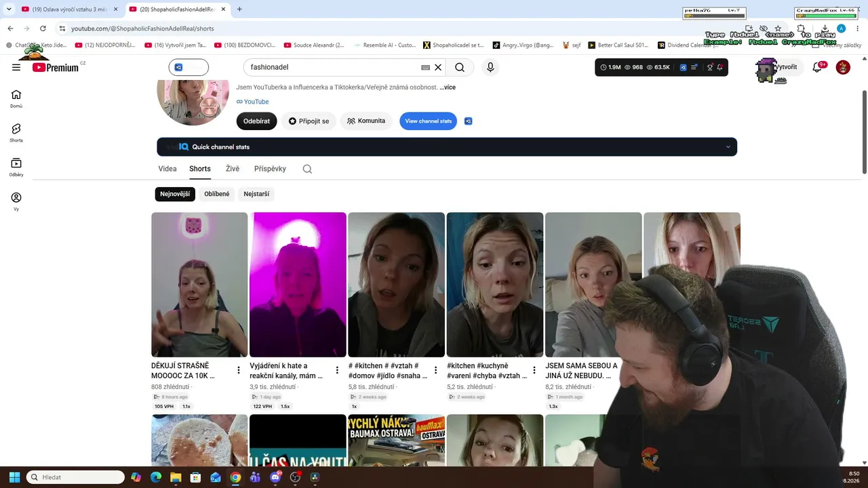Viewport: 868px width, 488px height.
Task: Open the account avatar menu
Action: click(843, 67)
